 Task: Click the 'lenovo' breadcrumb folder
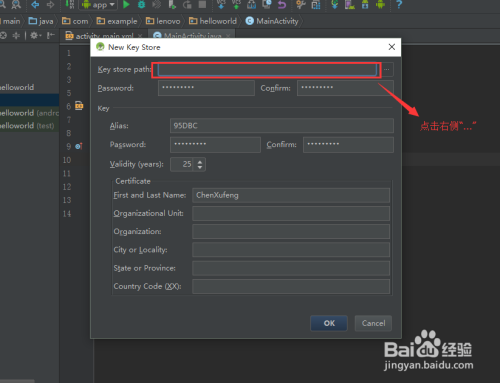[x=163, y=21]
